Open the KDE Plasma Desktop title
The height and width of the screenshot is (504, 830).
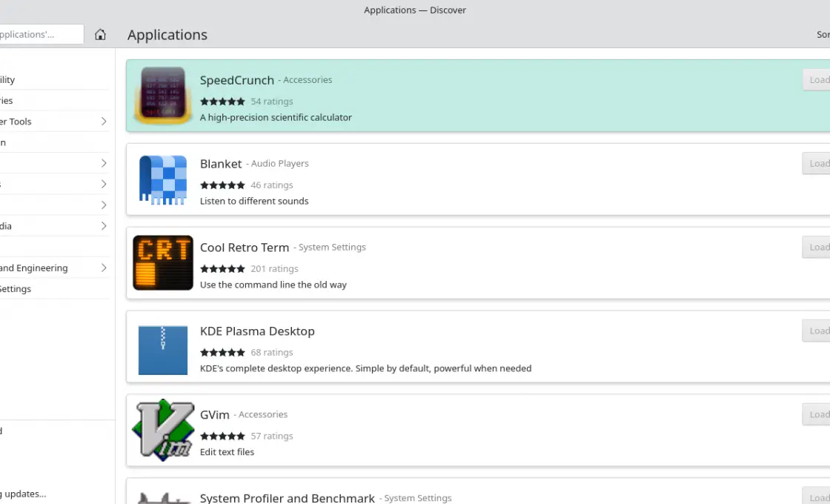coord(257,331)
